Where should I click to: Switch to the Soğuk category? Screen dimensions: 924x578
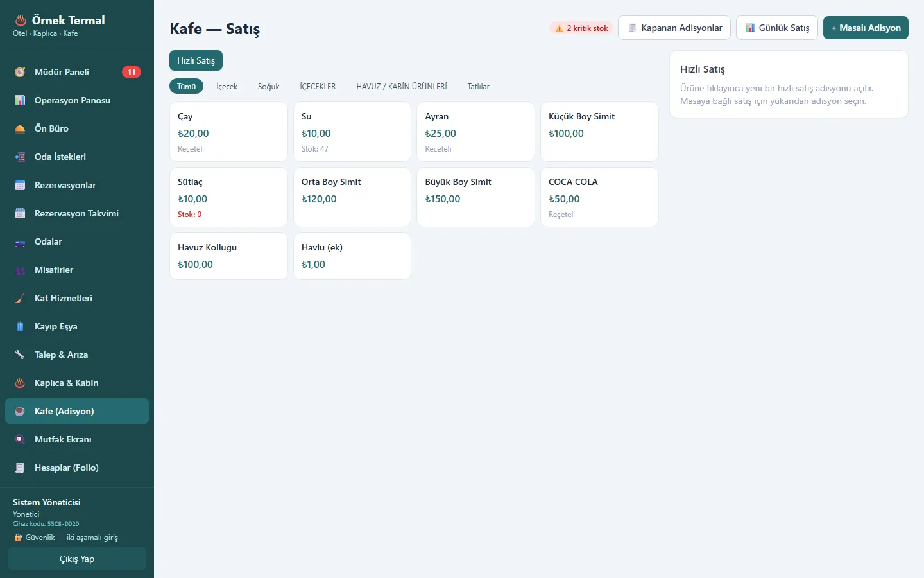pos(269,86)
